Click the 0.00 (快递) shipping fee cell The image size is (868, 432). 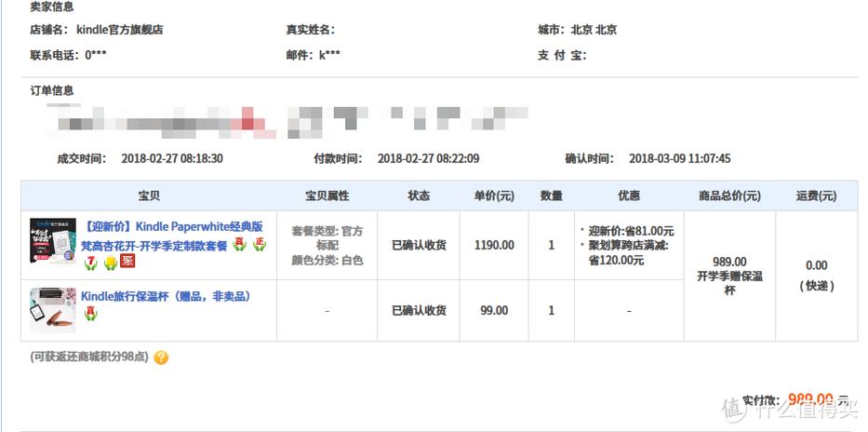pyautogui.click(x=817, y=276)
